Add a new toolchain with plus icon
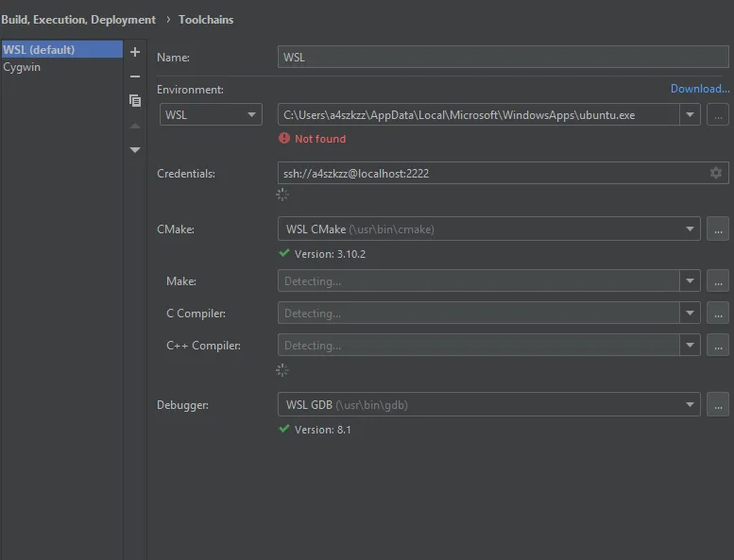 [x=135, y=52]
